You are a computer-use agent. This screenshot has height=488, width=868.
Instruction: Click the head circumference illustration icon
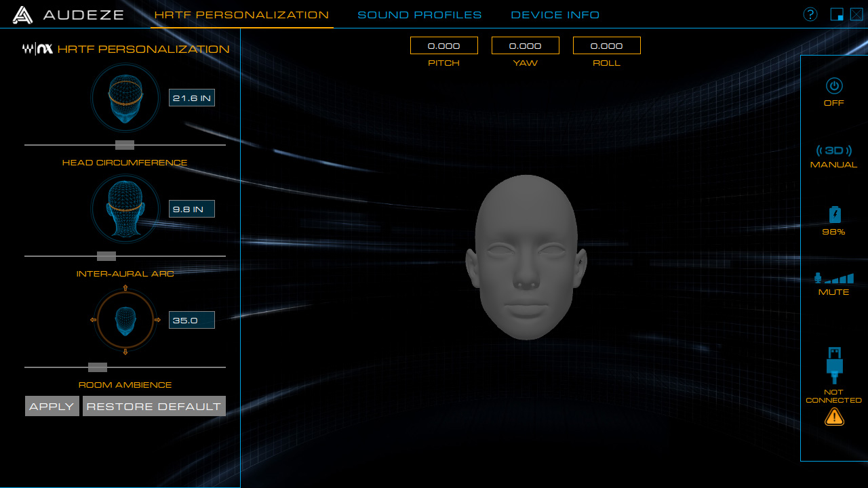(125, 98)
